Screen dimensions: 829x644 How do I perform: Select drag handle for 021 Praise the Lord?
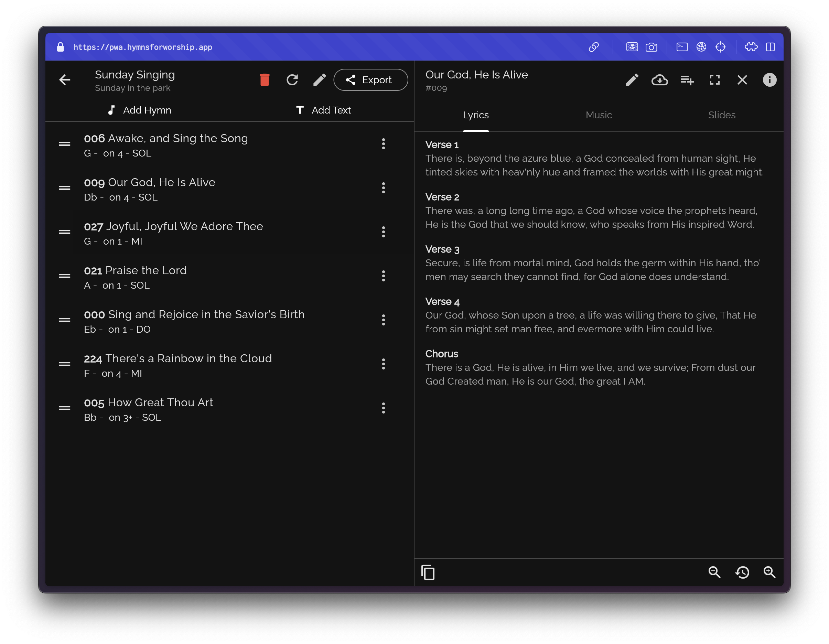[65, 276]
